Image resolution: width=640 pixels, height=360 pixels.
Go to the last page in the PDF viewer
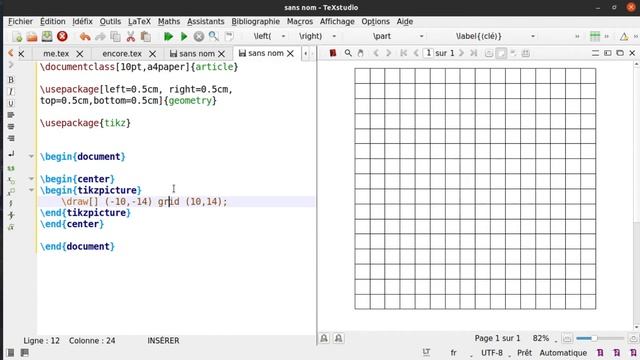[473, 53]
